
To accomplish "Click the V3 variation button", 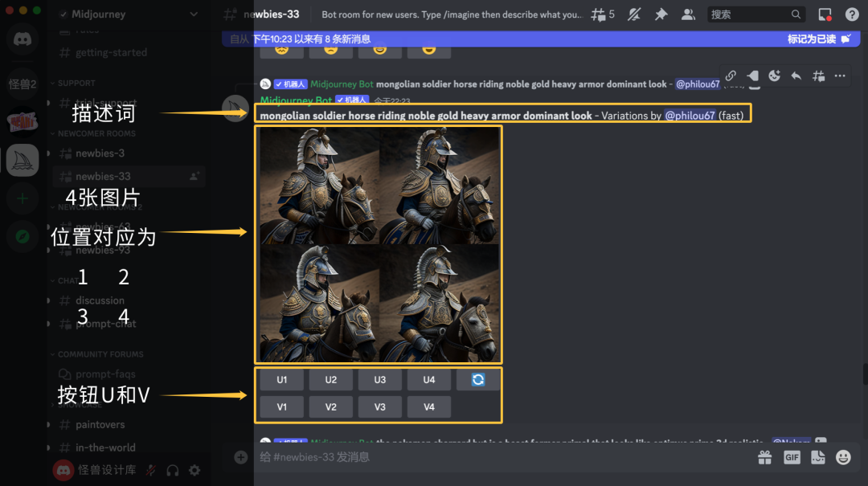I will click(x=379, y=406).
